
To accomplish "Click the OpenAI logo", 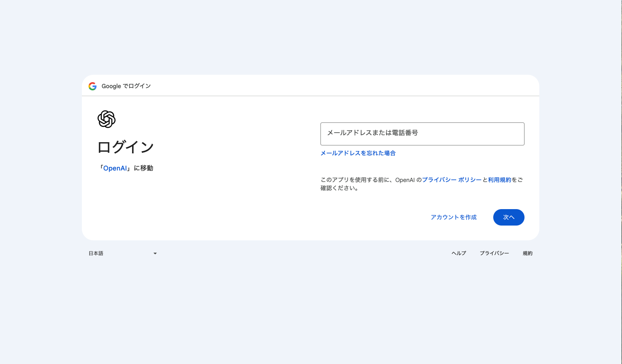I will (x=107, y=119).
